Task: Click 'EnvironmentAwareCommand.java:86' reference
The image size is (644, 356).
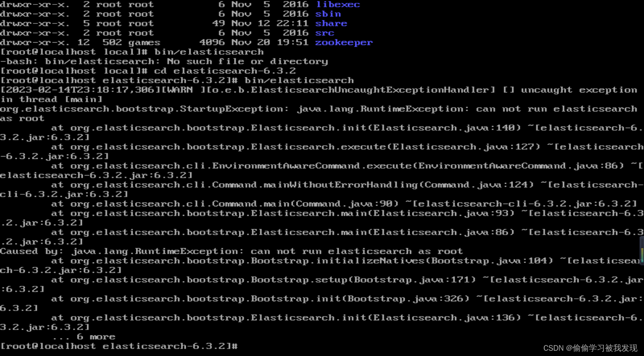Action: pyautogui.click(x=518, y=166)
